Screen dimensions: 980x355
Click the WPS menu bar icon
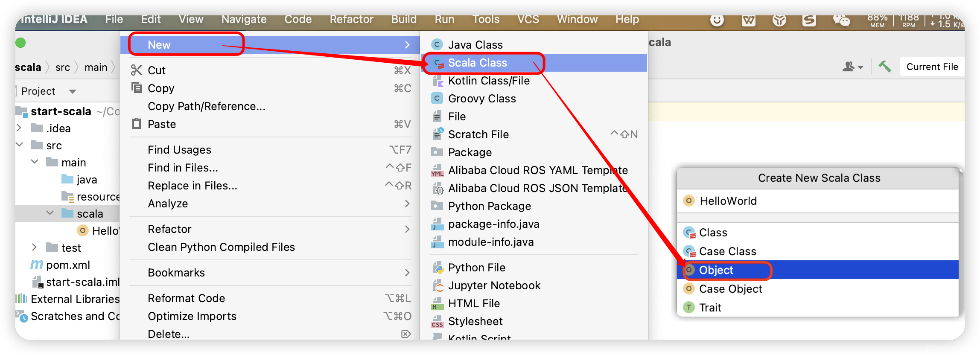click(749, 20)
